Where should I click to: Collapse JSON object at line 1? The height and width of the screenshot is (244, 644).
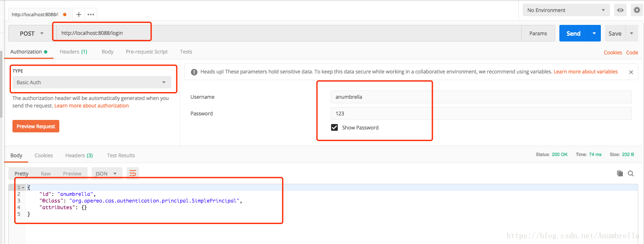click(23, 188)
